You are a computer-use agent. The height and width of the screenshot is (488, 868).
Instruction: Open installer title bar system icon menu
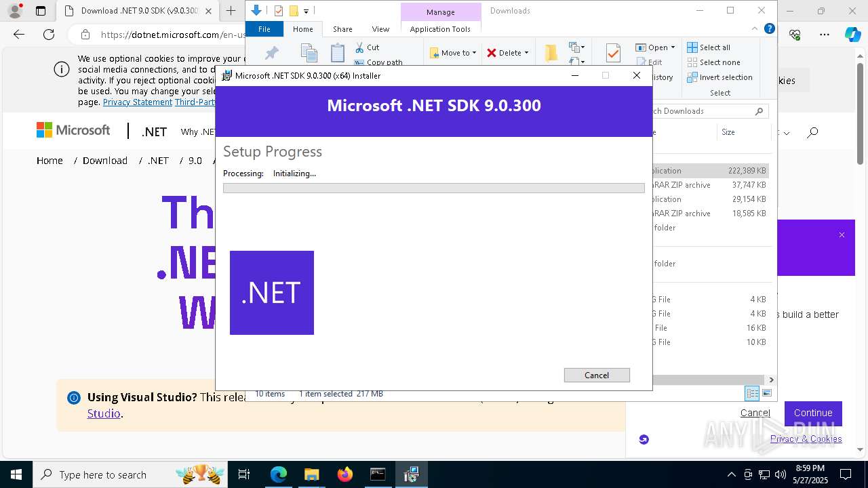click(227, 76)
